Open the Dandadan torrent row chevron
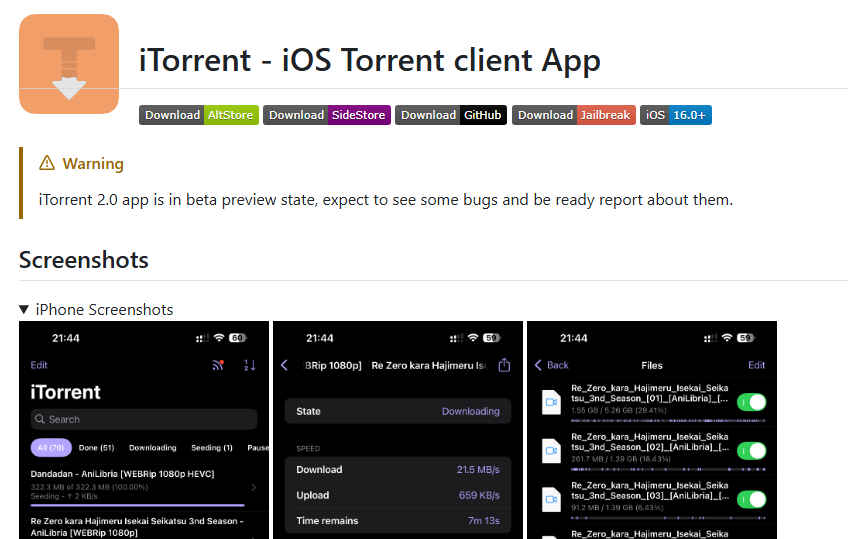 (x=254, y=488)
